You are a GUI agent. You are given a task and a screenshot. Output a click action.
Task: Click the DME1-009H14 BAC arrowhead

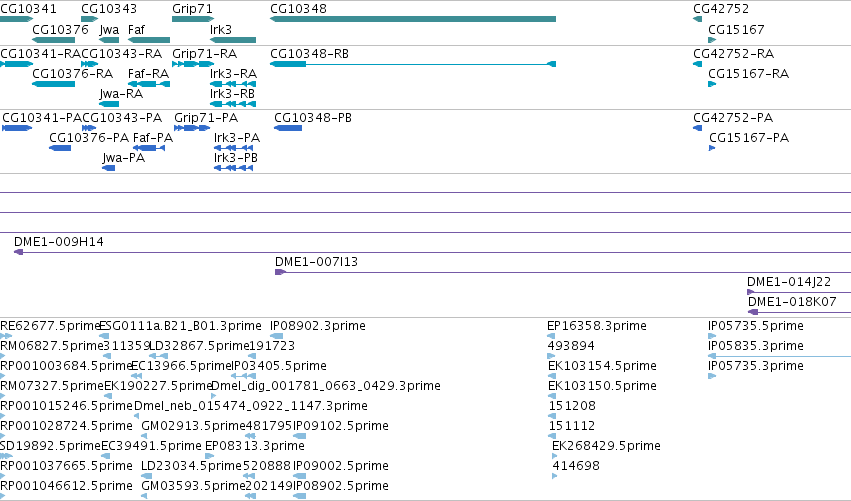point(18,252)
